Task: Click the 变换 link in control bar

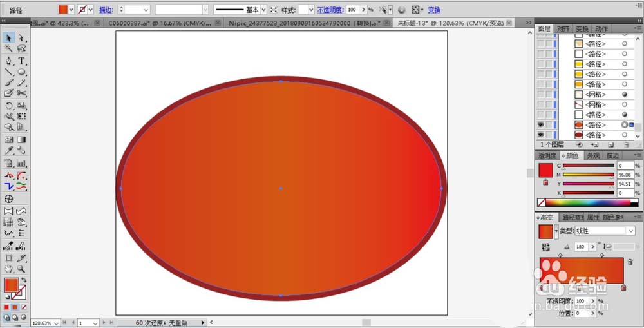Action: (x=434, y=10)
